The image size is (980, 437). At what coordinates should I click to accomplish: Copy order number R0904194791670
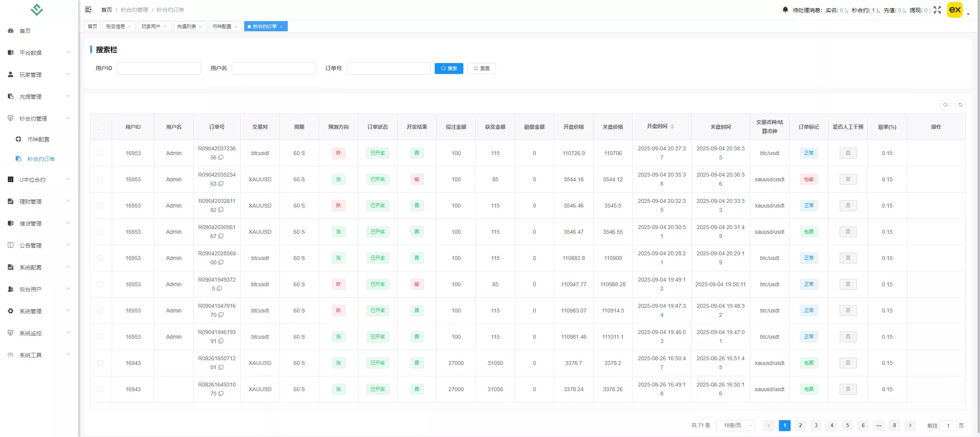(x=221, y=315)
